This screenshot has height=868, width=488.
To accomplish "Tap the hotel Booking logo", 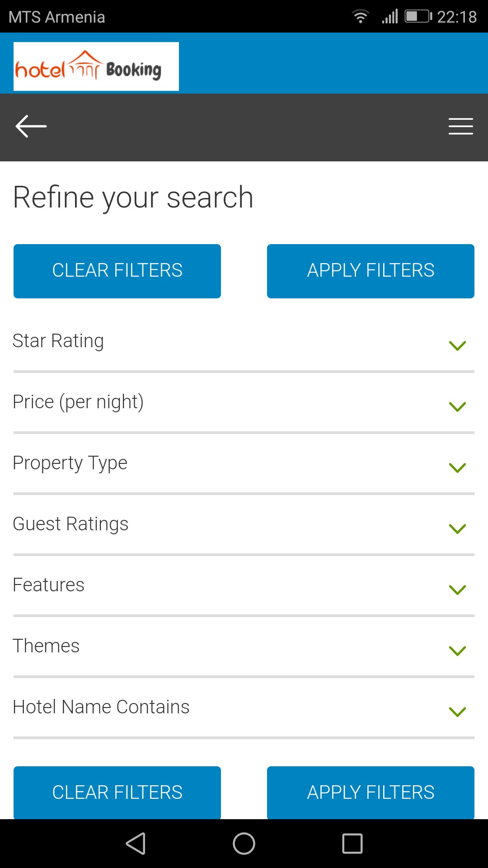I will tap(96, 67).
